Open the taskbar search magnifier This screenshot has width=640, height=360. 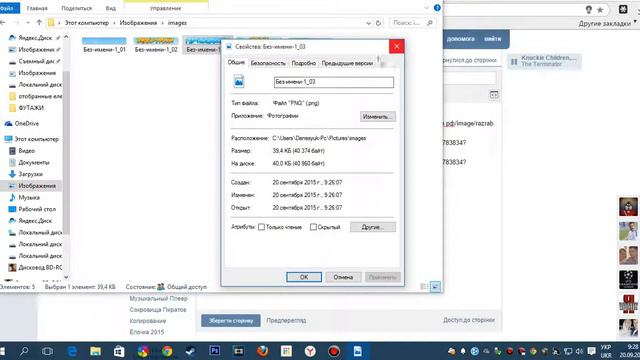(x=24, y=351)
